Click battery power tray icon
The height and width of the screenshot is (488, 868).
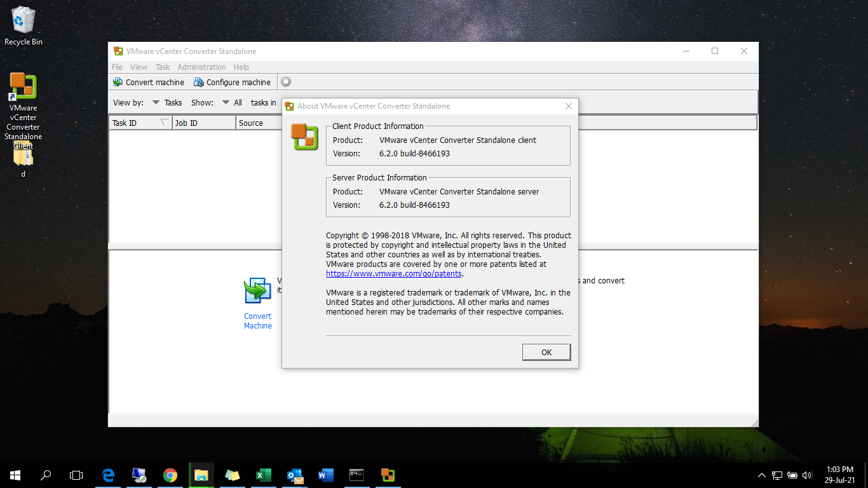792,475
